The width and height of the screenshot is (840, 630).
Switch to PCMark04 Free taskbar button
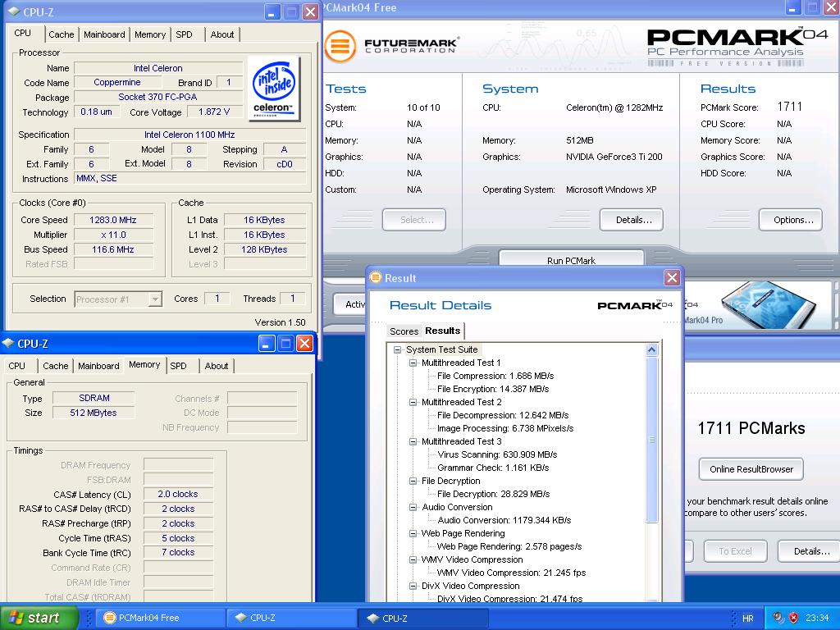(158, 618)
